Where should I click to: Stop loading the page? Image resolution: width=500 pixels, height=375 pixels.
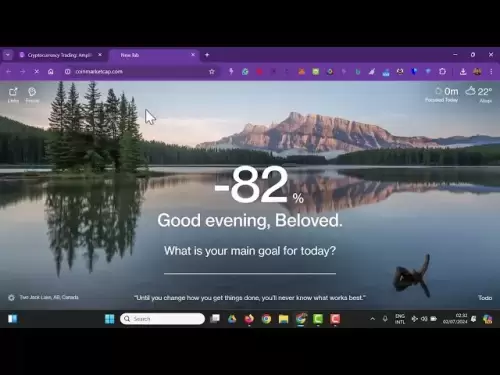click(37, 72)
